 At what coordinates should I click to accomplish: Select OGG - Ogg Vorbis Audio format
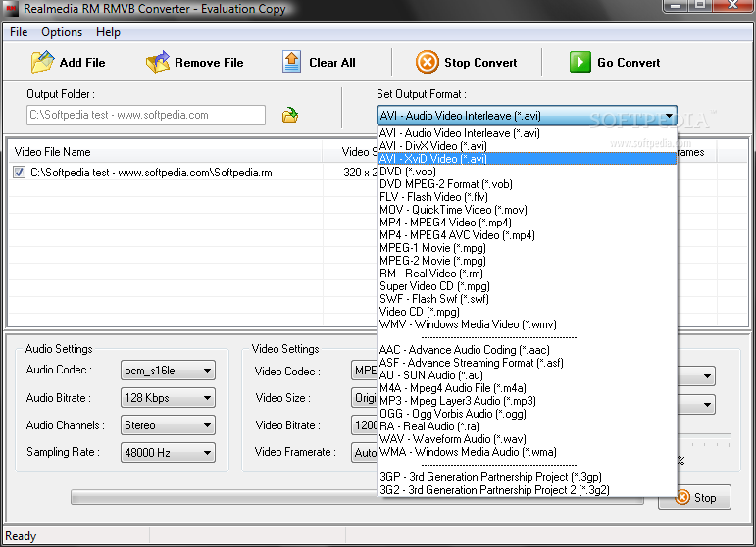[527, 414]
